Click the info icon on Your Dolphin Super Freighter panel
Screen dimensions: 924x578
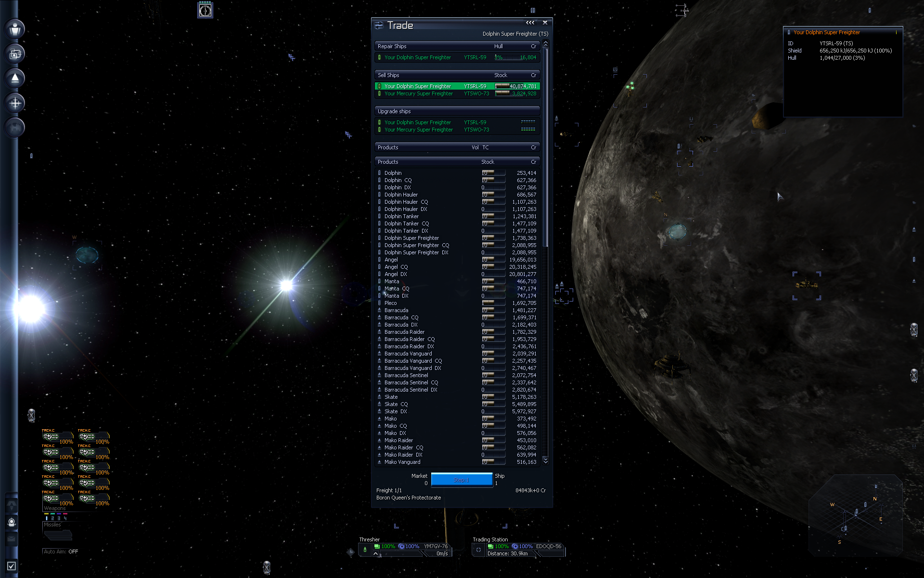pos(896,33)
